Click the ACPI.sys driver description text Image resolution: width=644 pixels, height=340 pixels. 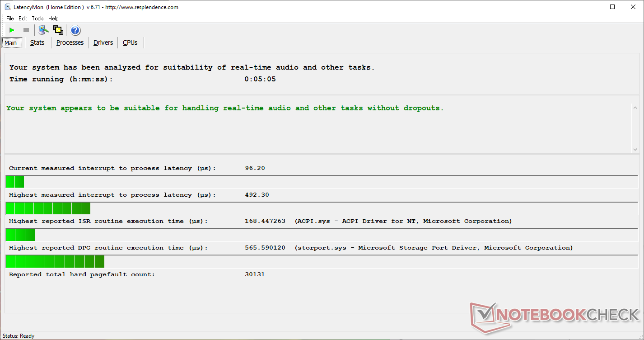coord(403,221)
